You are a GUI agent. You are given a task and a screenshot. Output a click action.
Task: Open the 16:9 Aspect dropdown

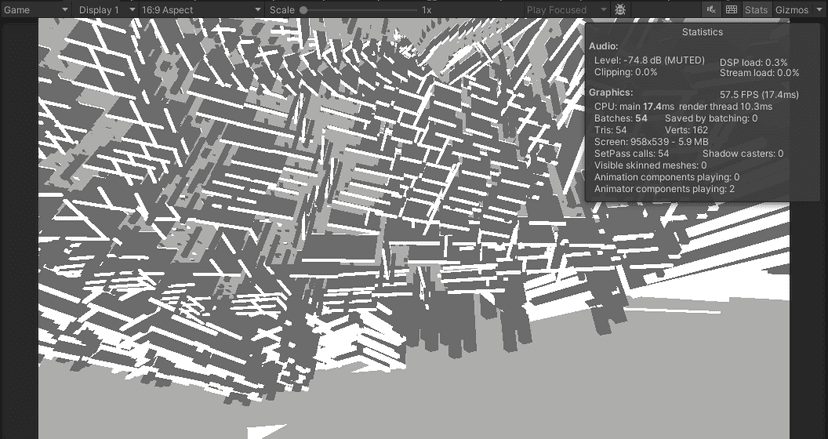[201, 10]
